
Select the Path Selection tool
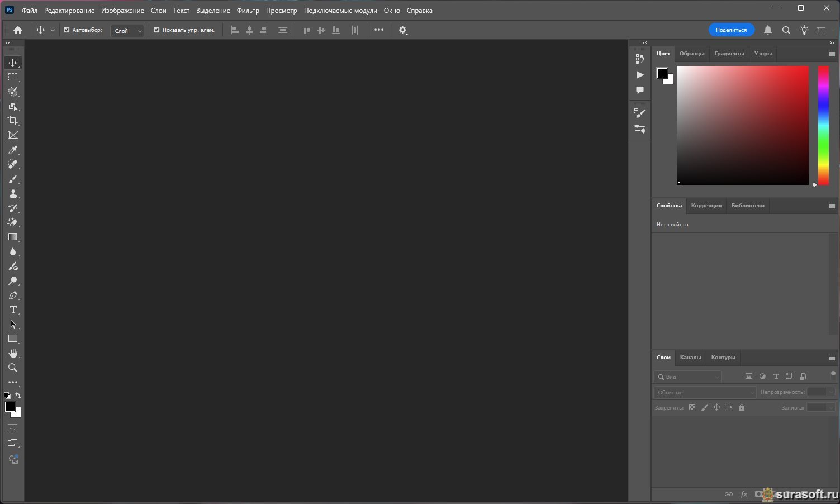(x=13, y=325)
